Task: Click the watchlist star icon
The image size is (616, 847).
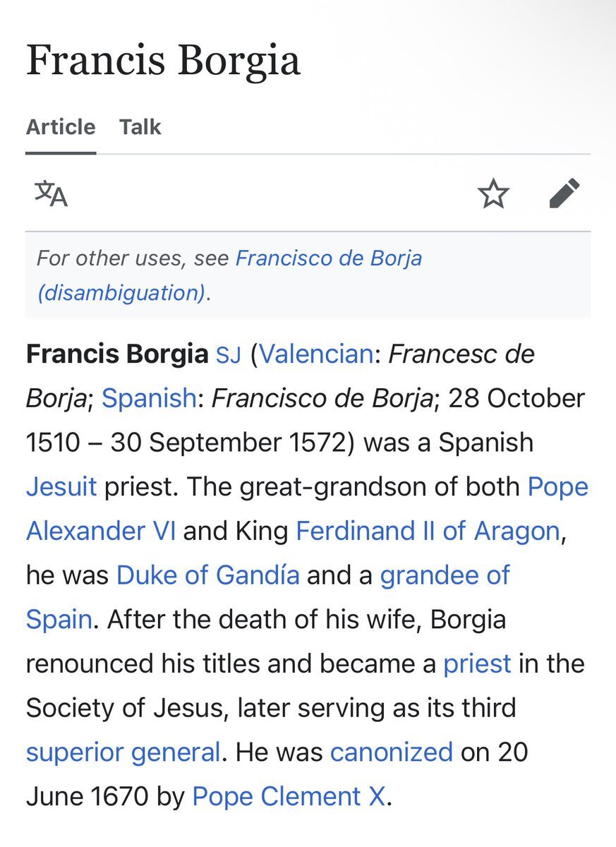Action: coord(493,193)
